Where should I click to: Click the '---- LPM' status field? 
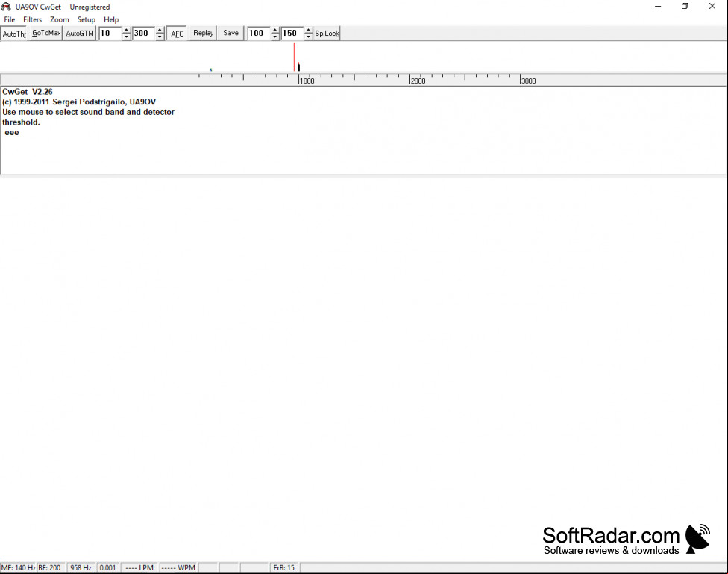139,567
